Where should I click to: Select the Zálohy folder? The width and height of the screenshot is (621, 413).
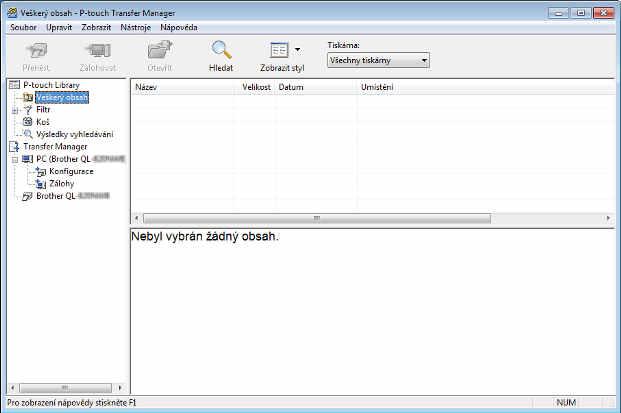(x=61, y=184)
